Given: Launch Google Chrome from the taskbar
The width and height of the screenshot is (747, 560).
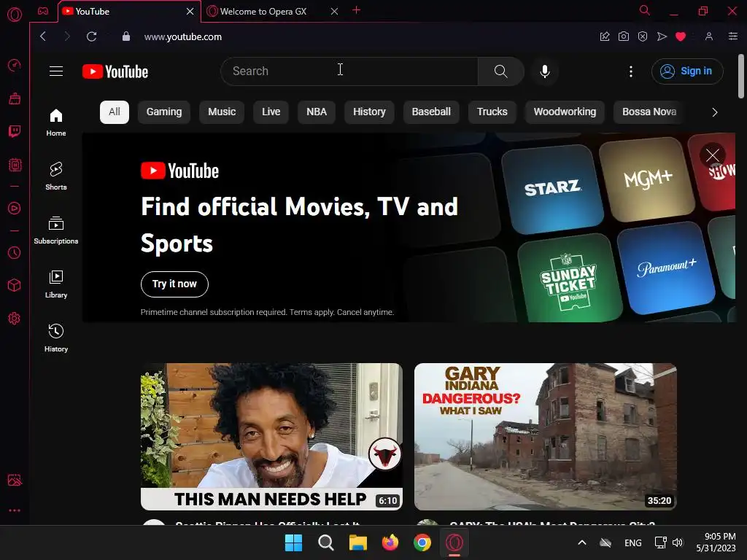Looking at the screenshot, I should click(422, 542).
